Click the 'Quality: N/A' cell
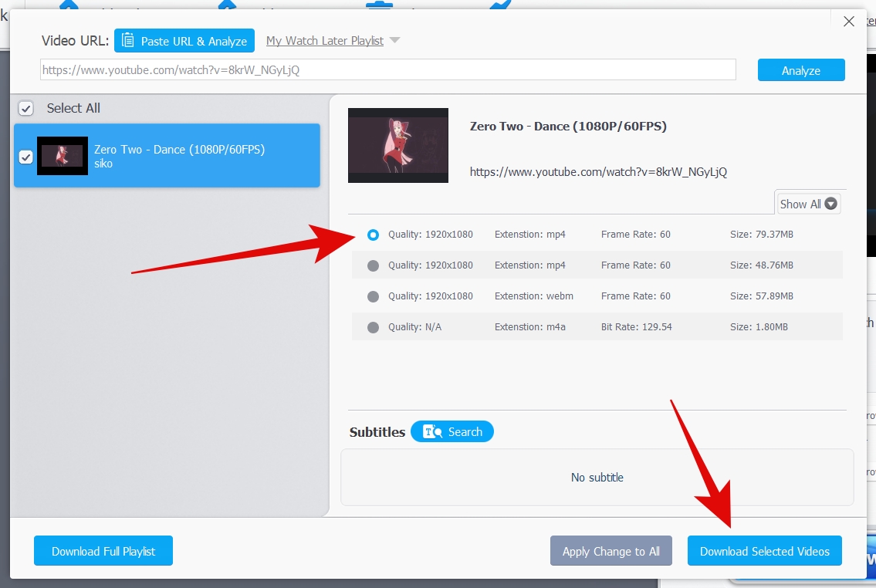Viewport: 876px width, 588px height. click(x=414, y=326)
